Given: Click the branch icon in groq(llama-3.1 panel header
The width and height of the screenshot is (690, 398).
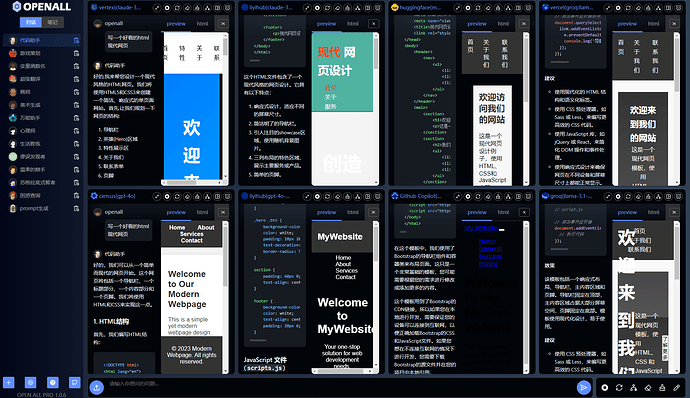Looking at the screenshot, I should [x=659, y=196].
